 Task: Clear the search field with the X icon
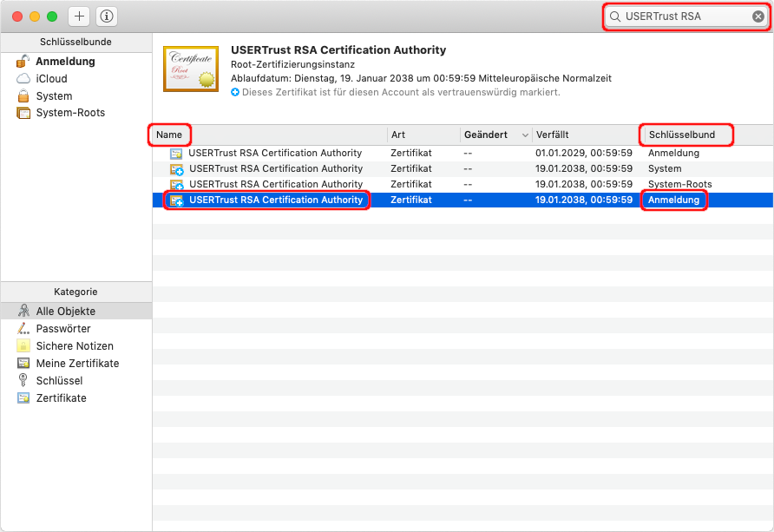[758, 16]
